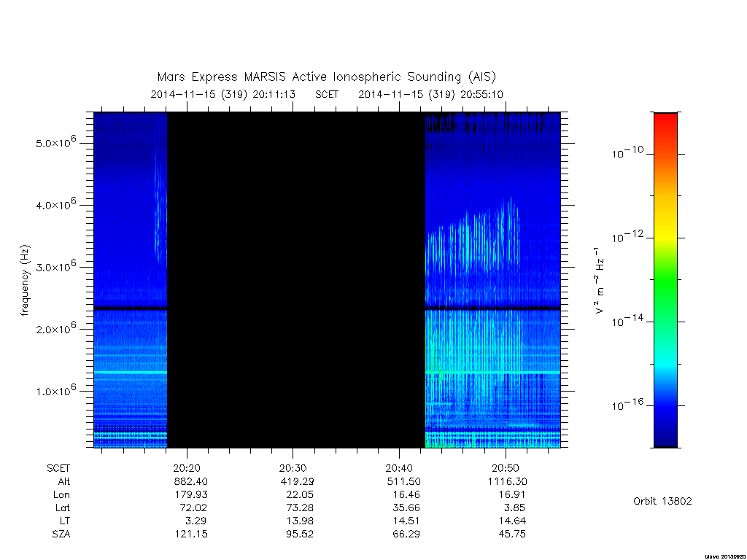Click the 5.0×10^6 frequency axis label
The height and width of the screenshot is (560, 747).
[55, 142]
